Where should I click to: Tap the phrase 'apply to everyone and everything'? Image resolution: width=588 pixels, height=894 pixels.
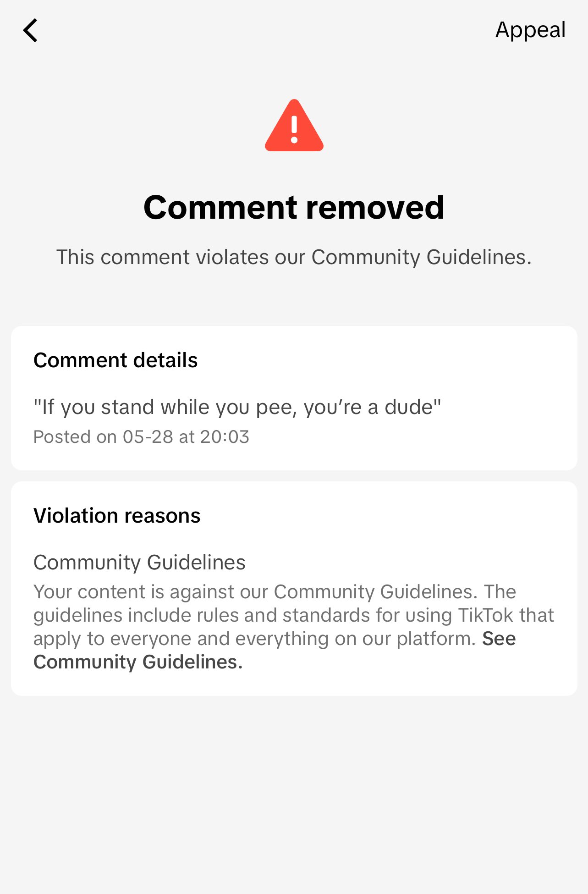tap(181, 639)
